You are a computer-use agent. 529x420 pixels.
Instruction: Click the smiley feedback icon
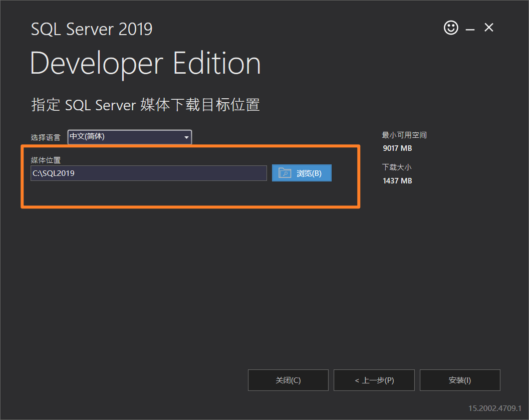click(451, 28)
